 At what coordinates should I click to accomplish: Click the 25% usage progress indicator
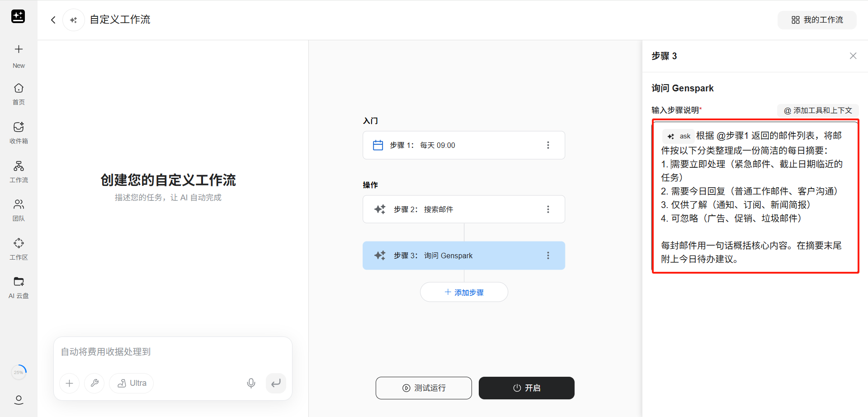point(19,372)
